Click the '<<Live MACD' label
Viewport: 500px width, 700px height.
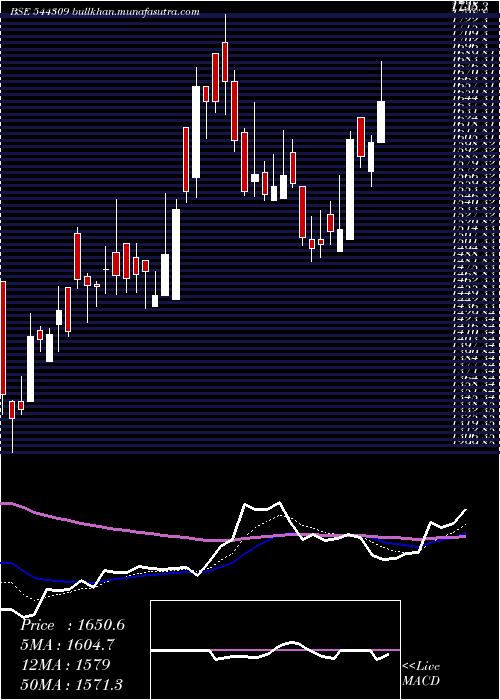pos(421,674)
